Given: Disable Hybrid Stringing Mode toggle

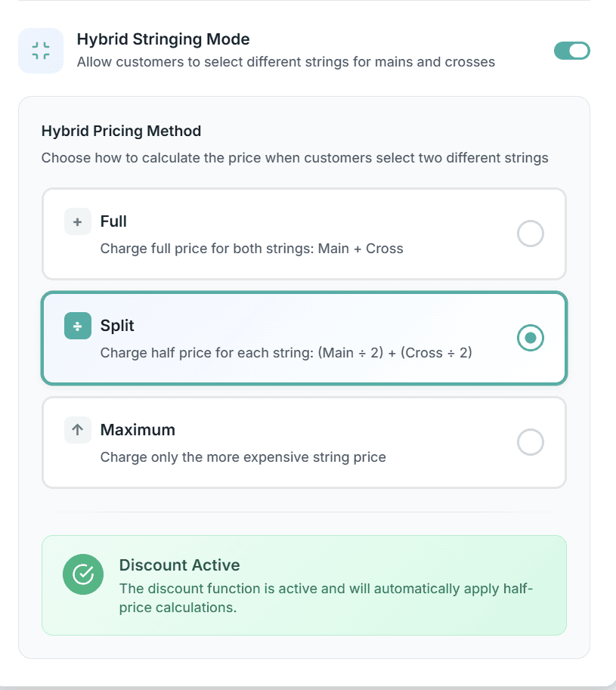Looking at the screenshot, I should point(572,50).
